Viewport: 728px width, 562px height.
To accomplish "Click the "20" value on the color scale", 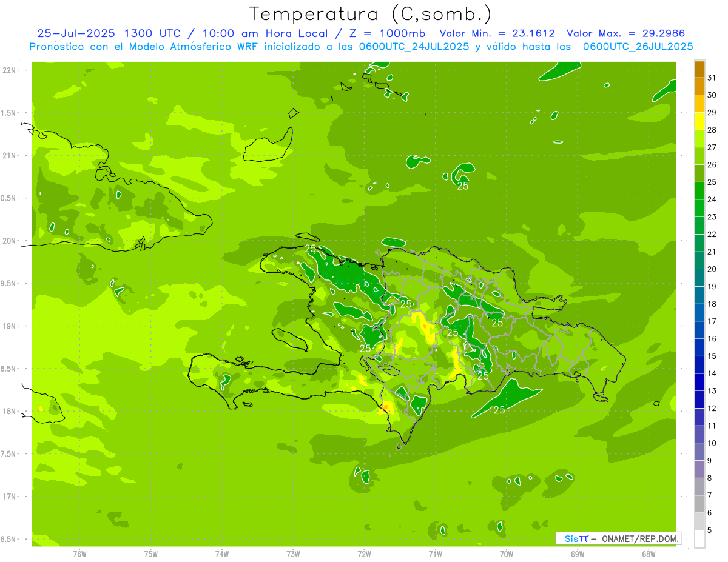I will (712, 269).
